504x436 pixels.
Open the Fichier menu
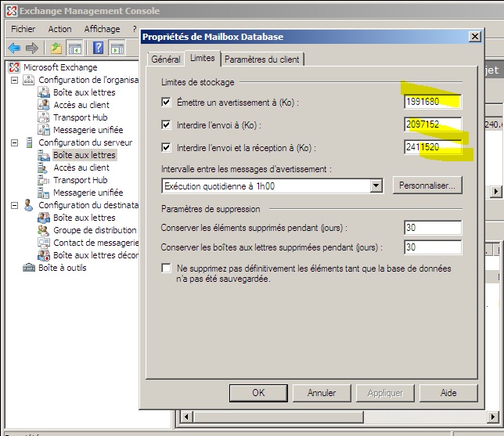23,29
